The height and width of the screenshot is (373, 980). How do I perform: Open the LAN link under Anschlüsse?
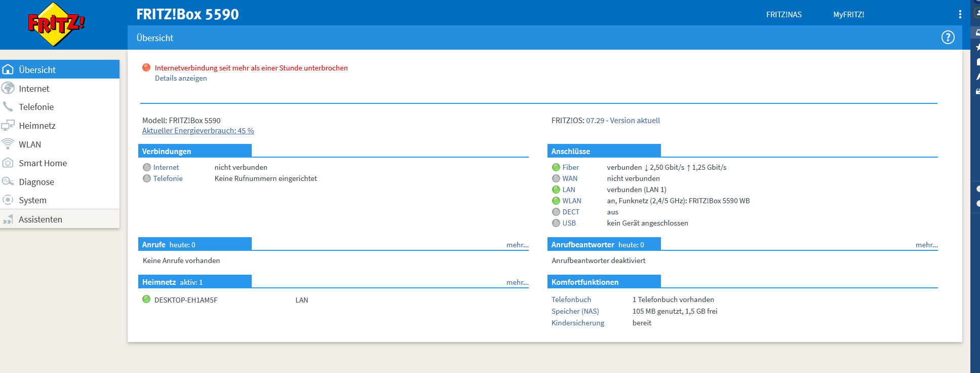point(569,190)
